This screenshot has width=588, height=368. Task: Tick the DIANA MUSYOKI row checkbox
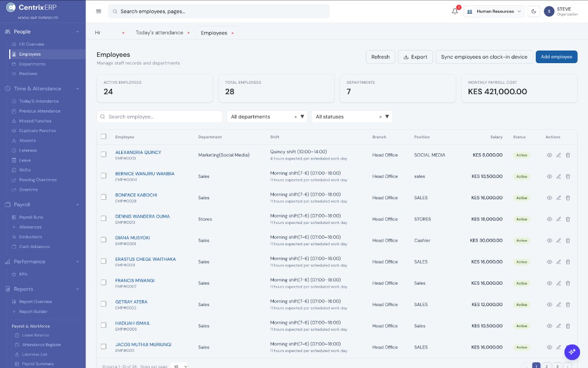[103, 240]
